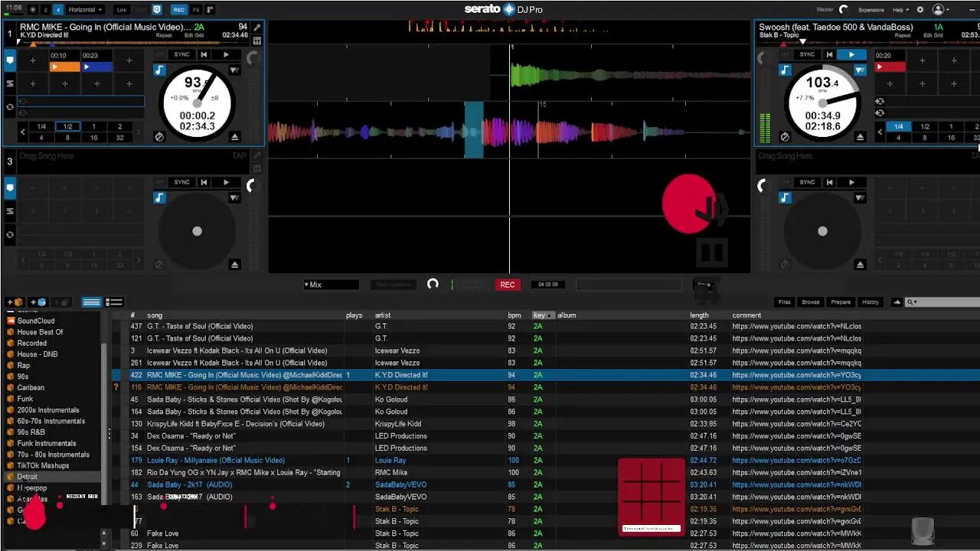
Task: Open the History panel tab
Action: tap(871, 302)
